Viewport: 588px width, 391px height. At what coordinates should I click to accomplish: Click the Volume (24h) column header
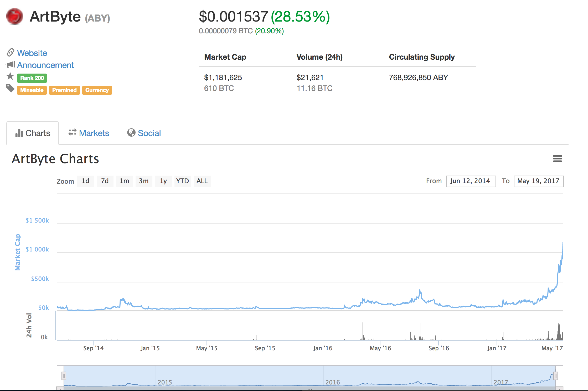click(319, 57)
